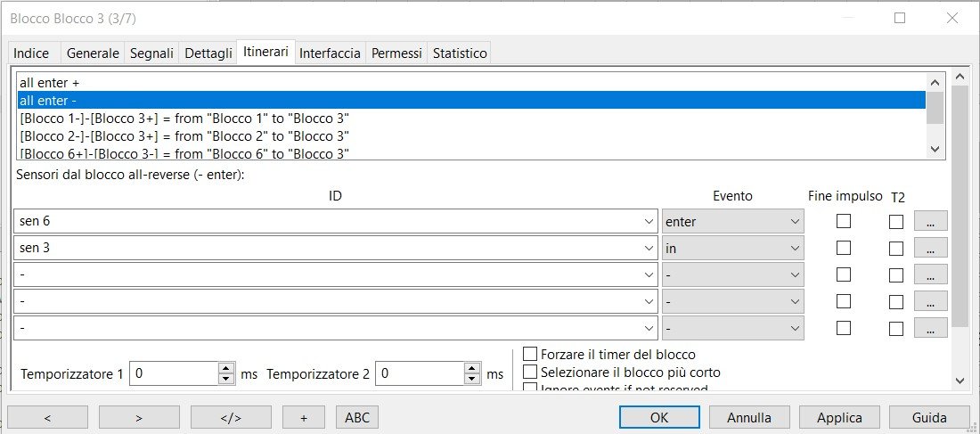The height and width of the screenshot is (434, 980).
Task: Open the Interfaccia tab
Action: point(330,53)
